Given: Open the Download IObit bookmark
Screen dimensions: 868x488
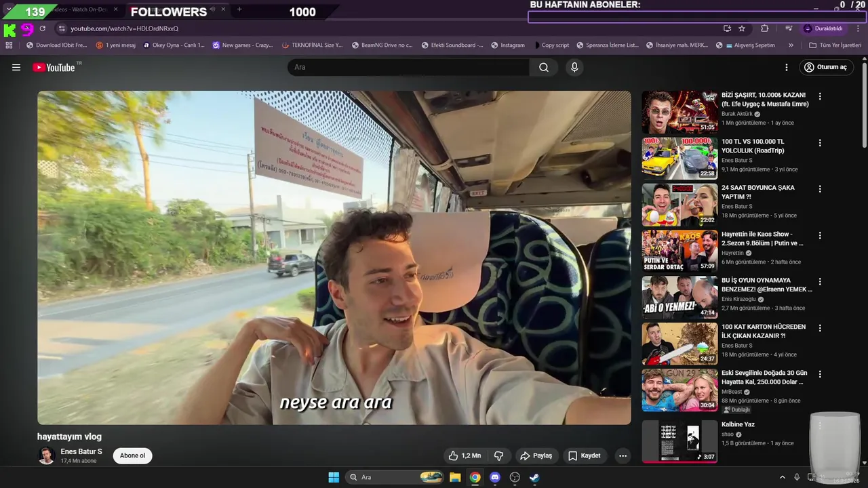Looking at the screenshot, I should tap(56, 45).
